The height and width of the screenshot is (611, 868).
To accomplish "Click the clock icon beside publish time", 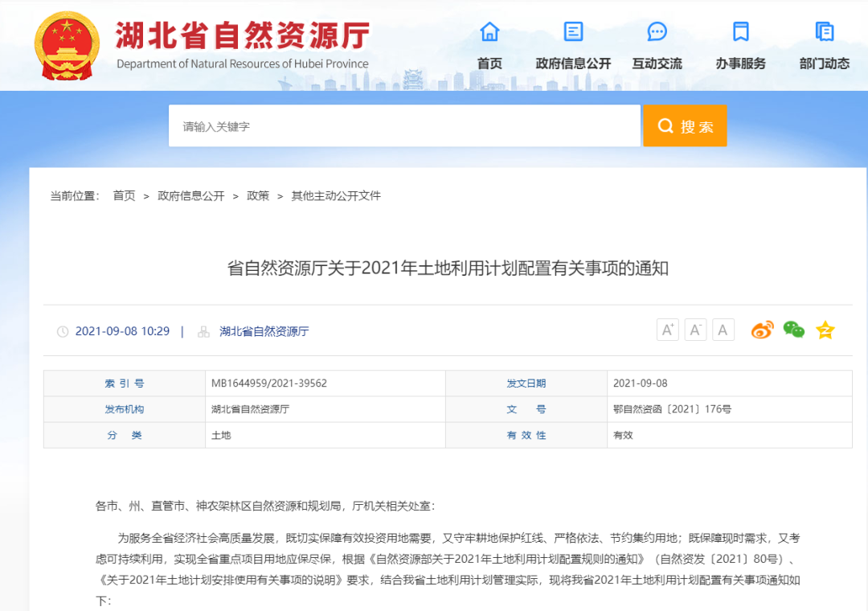I will pos(63,330).
